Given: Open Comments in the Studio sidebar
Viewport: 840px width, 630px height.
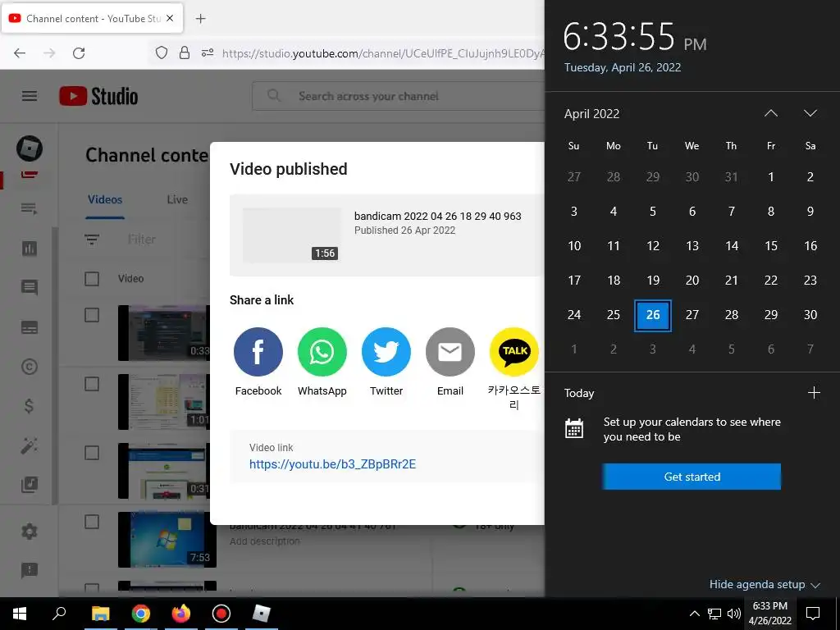Looking at the screenshot, I should (30, 288).
